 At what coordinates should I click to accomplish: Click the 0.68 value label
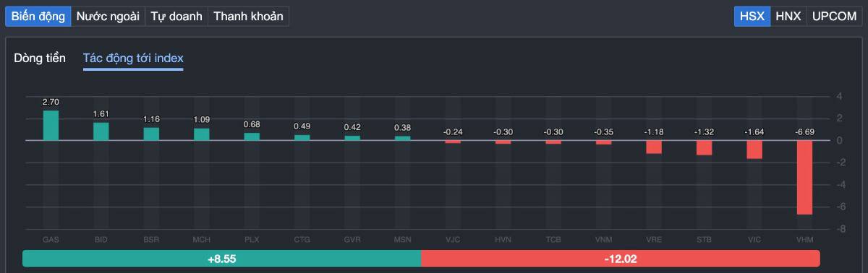tap(252, 124)
